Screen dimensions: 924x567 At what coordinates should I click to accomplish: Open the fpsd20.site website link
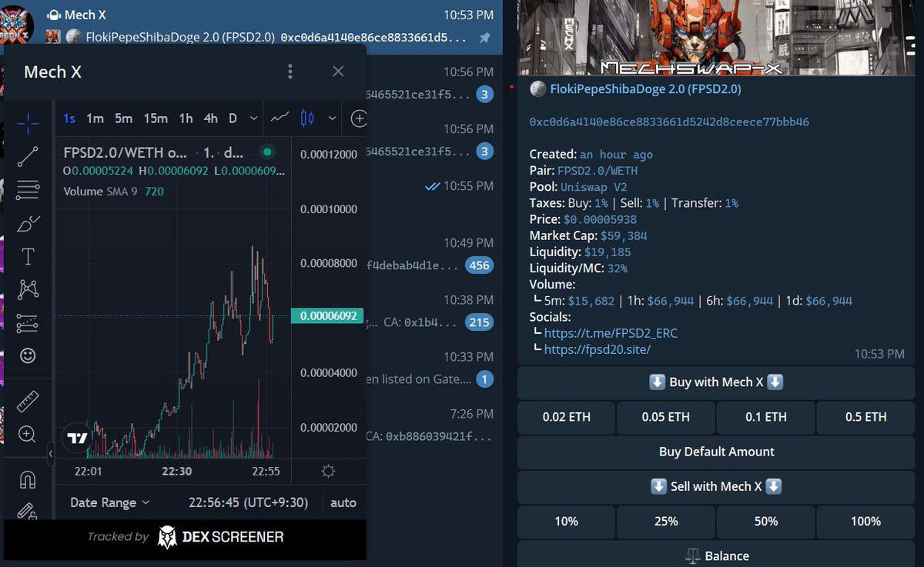tap(598, 349)
